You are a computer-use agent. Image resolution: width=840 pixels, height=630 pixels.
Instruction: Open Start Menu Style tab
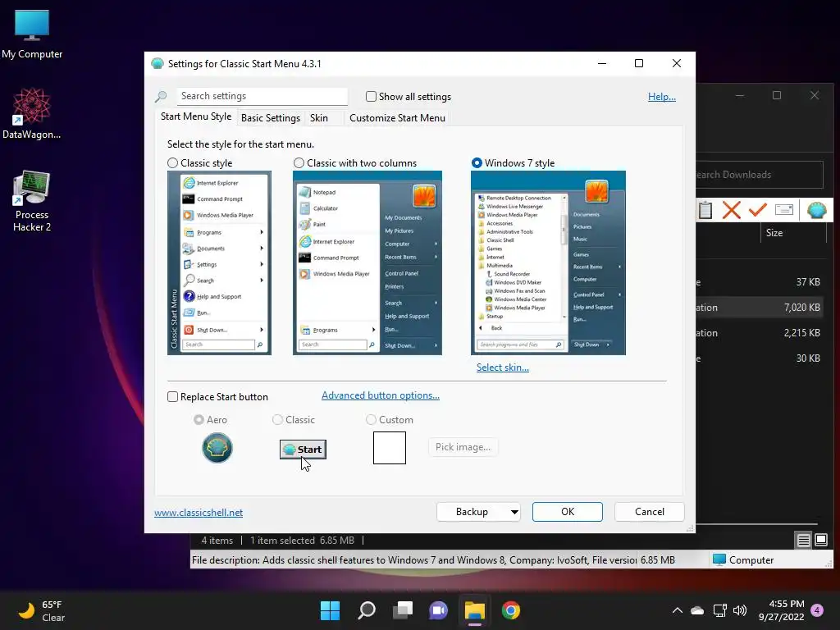196,116
